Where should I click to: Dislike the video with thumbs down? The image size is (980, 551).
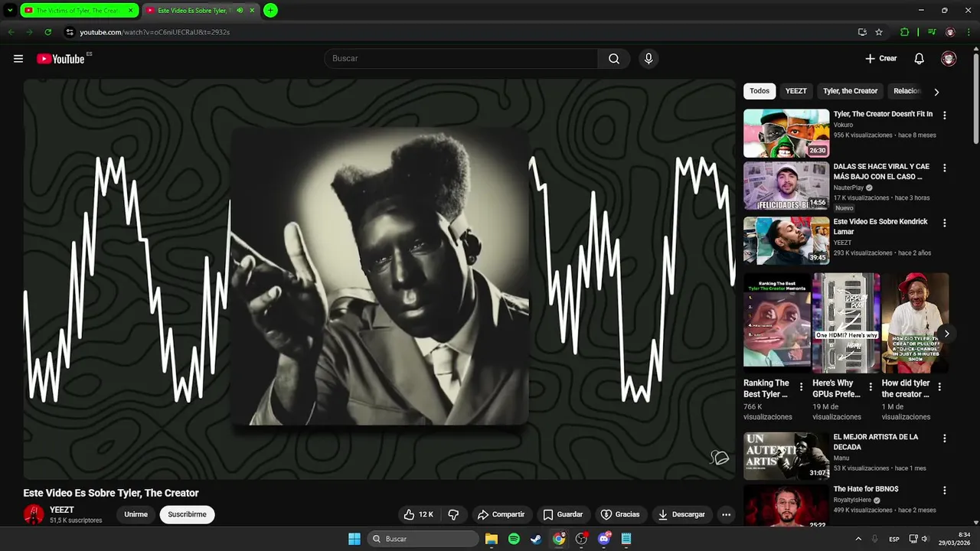[x=453, y=514]
